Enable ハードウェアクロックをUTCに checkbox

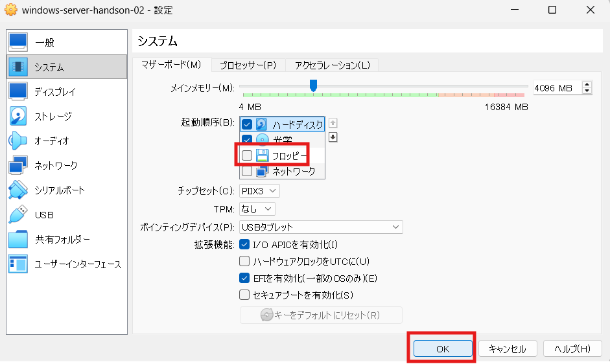click(x=244, y=261)
